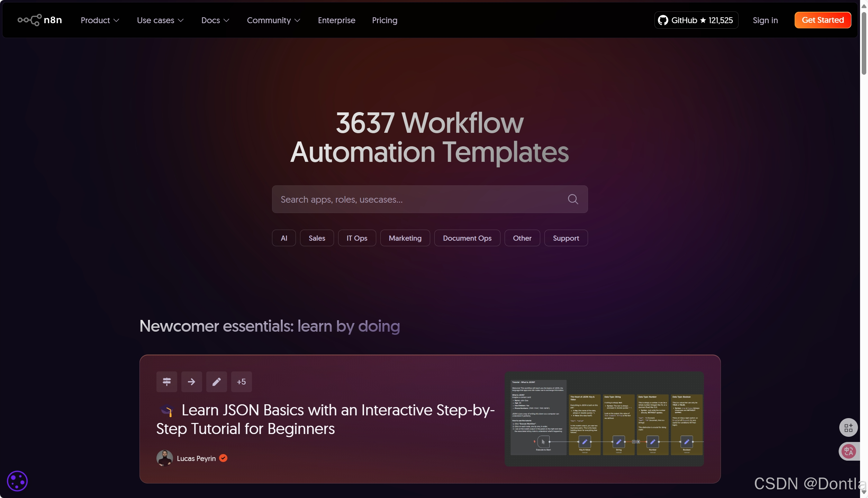
Task: Open the Community dropdown menu
Action: pyautogui.click(x=273, y=20)
